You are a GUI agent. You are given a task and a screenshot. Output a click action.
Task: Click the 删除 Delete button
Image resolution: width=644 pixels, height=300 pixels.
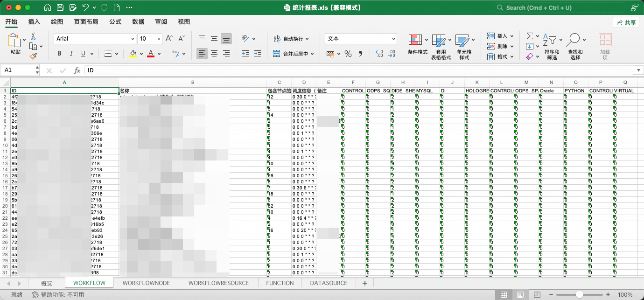point(497,46)
